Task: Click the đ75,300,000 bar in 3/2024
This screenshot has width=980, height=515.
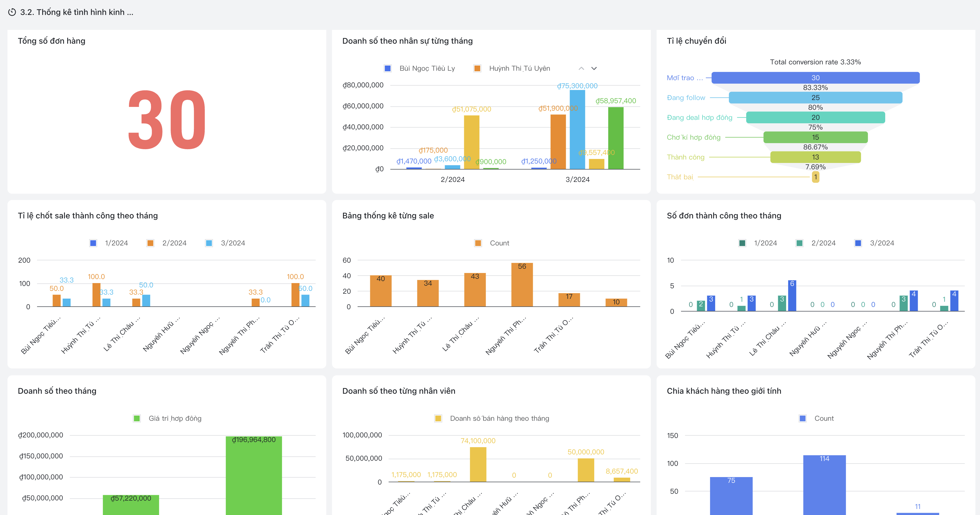Action: coord(577,129)
